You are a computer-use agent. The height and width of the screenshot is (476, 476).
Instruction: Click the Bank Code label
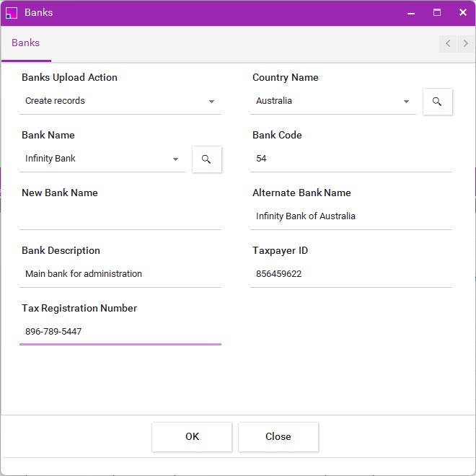pos(277,135)
